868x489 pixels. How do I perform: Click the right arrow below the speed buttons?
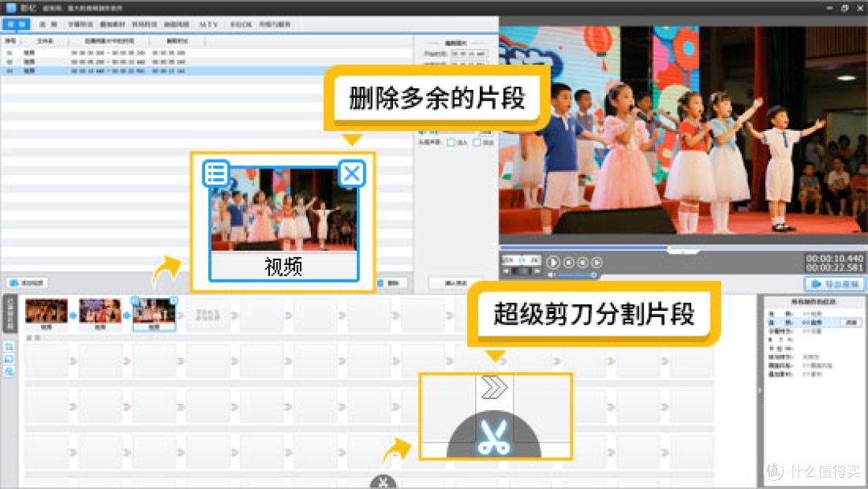536,271
